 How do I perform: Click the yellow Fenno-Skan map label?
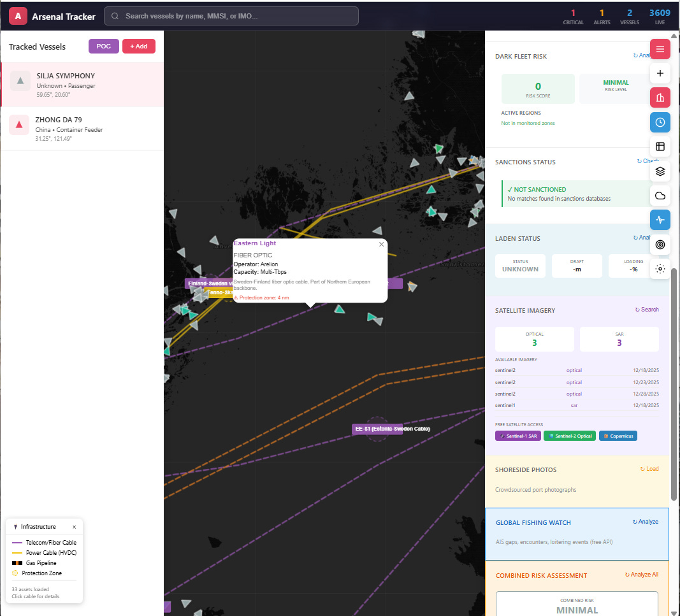point(221,292)
